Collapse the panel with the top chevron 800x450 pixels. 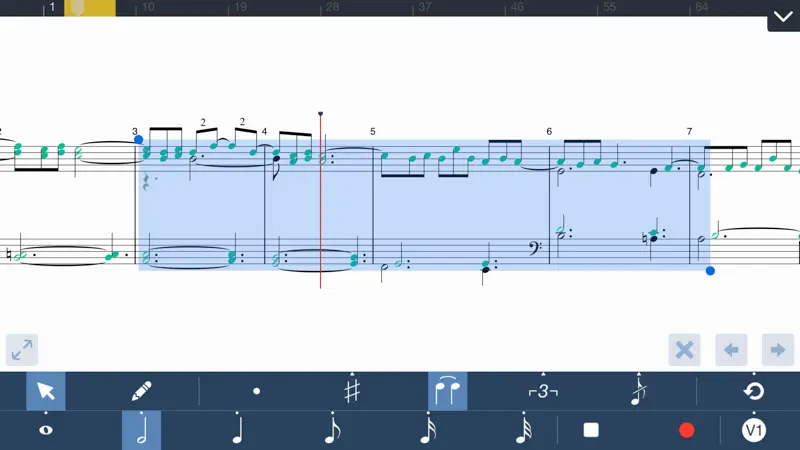point(783,16)
